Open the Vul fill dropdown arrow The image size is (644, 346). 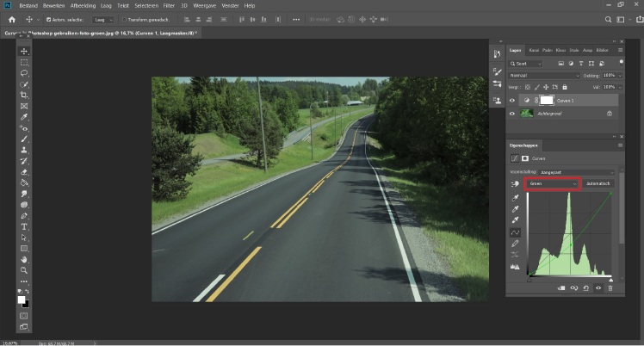click(x=620, y=87)
